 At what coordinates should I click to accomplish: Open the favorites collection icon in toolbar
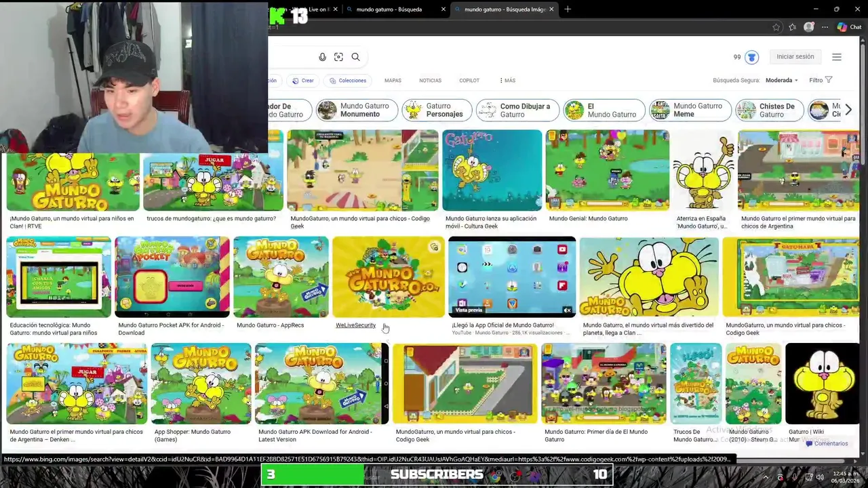pyautogui.click(x=792, y=27)
